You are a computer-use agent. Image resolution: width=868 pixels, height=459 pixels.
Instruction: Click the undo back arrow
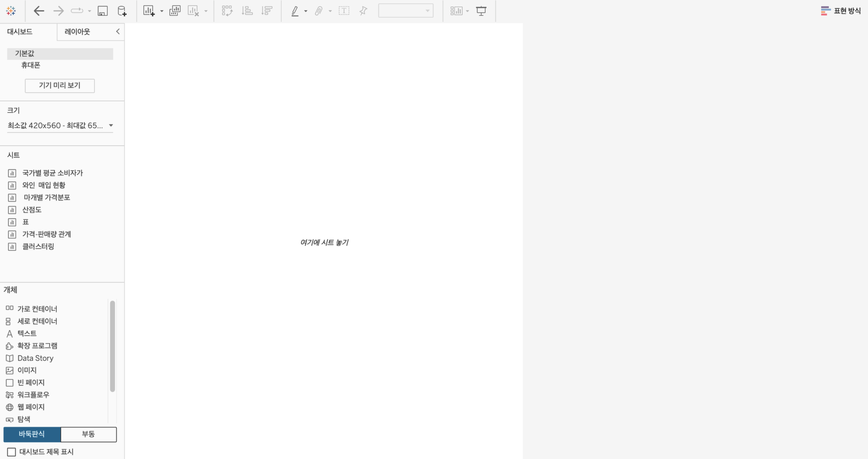[39, 11]
